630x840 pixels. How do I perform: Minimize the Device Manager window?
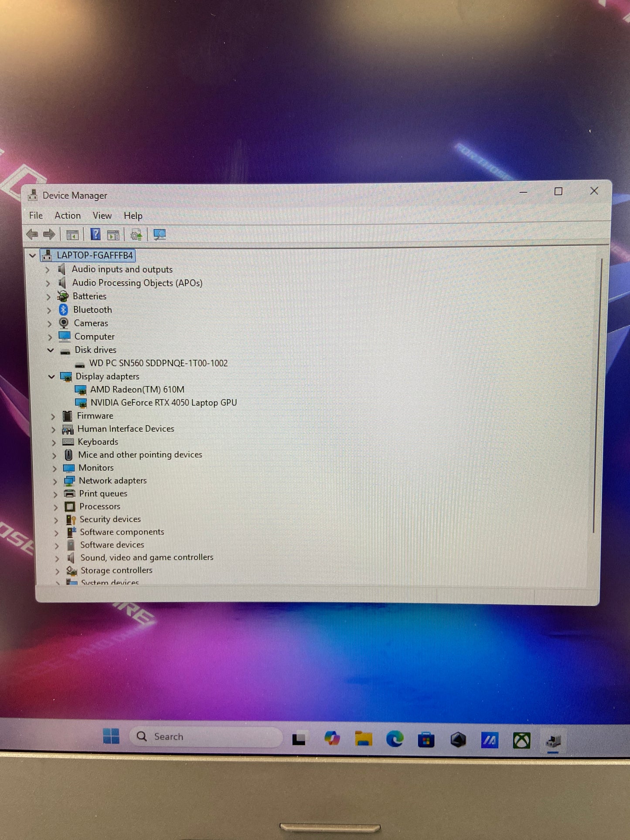[x=524, y=192]
